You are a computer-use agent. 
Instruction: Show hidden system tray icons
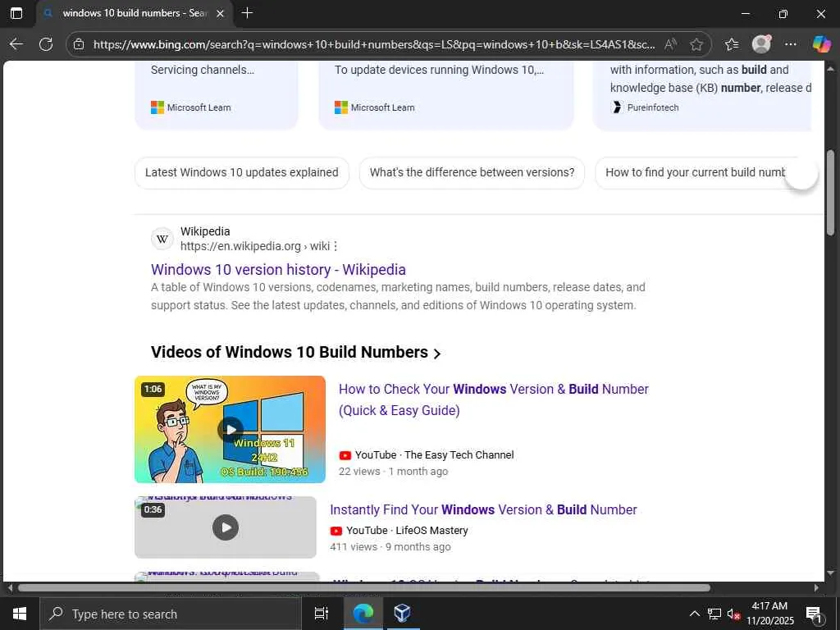pyautogui.click(x=694, y=614)
